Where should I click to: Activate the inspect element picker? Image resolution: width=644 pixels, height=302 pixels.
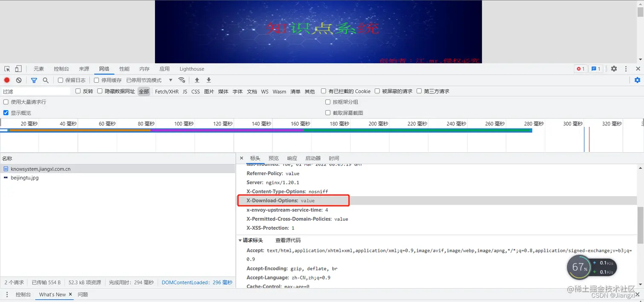pos(7,68)
